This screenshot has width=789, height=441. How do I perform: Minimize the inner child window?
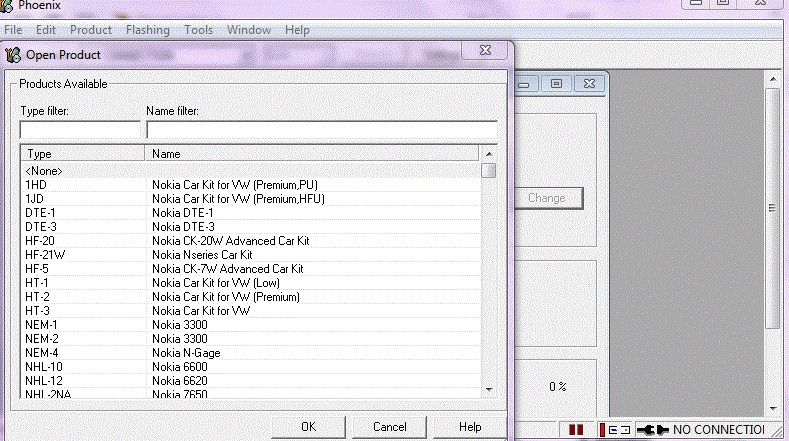click(525, 84)
